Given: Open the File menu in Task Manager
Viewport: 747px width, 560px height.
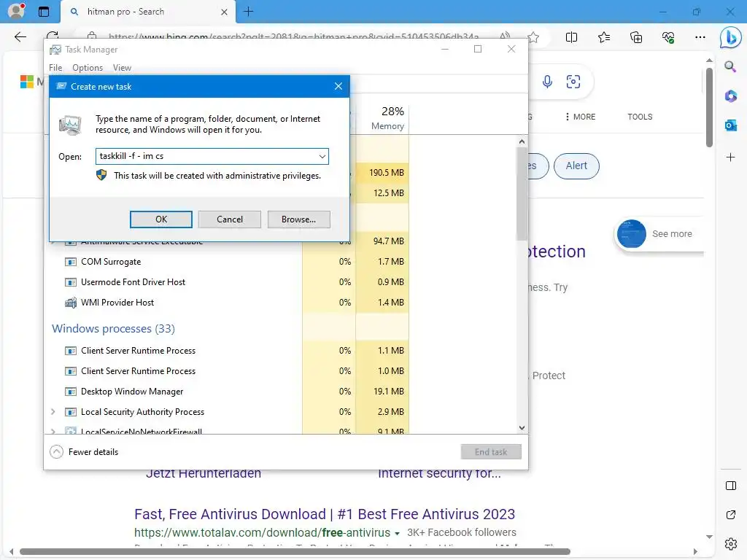Looking at the screenshot, I should pos(55,68).
